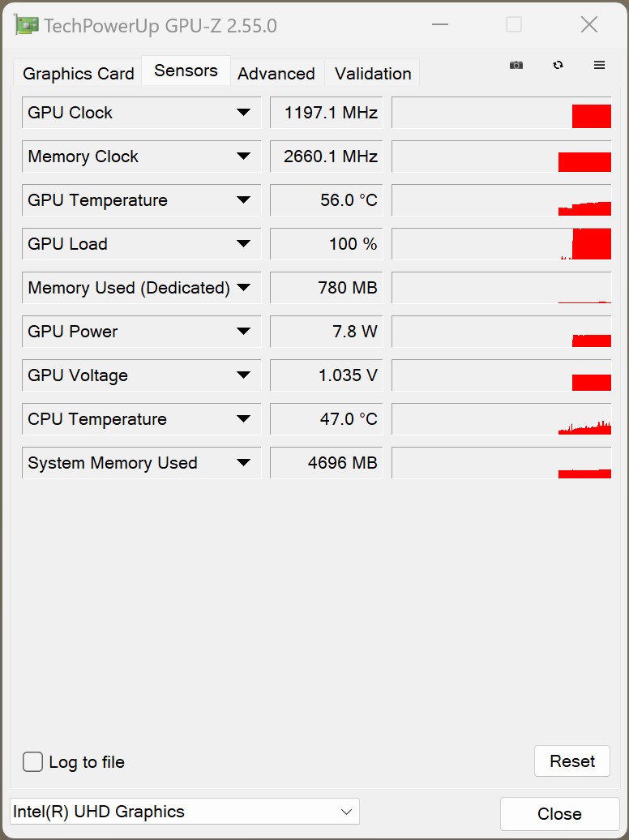Open the Intel(R) UHD Graphics device selector
629x840 pixels.
click(x=184, y=812)
